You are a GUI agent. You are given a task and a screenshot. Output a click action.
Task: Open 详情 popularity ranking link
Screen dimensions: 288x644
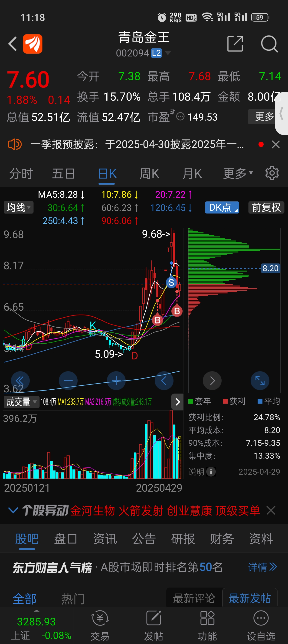pos(262,567)
